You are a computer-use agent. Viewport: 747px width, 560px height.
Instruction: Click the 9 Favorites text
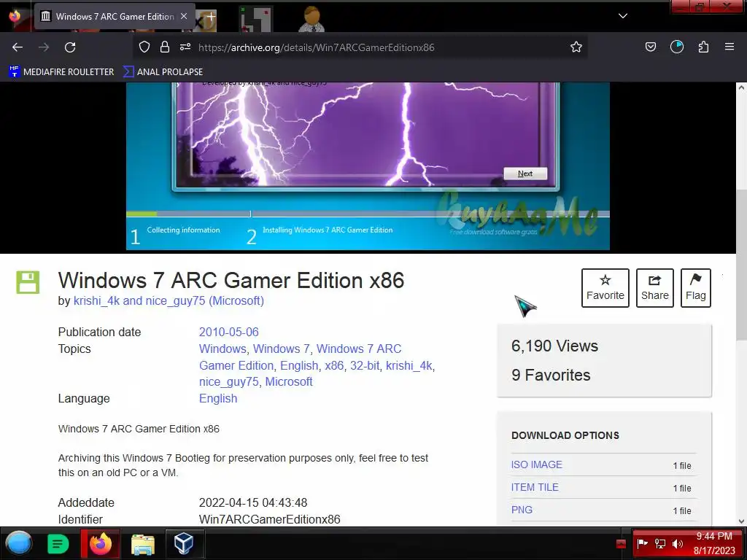pos(551,376)
